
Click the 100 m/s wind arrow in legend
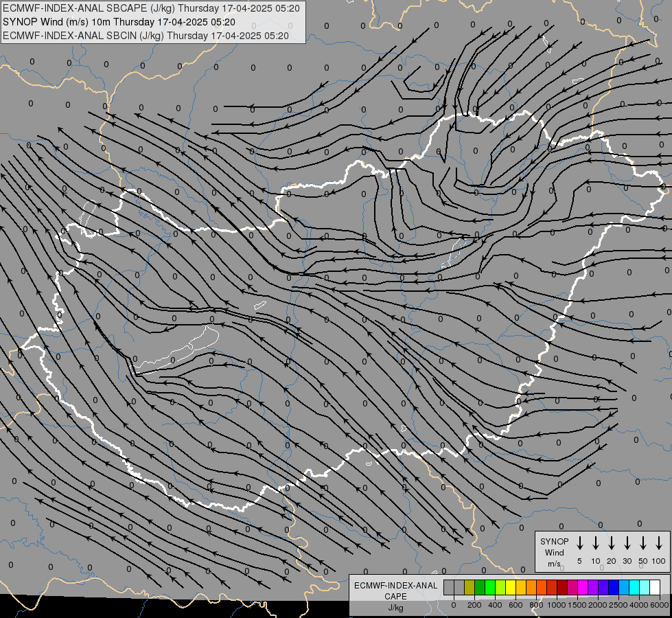coord(659,542)
